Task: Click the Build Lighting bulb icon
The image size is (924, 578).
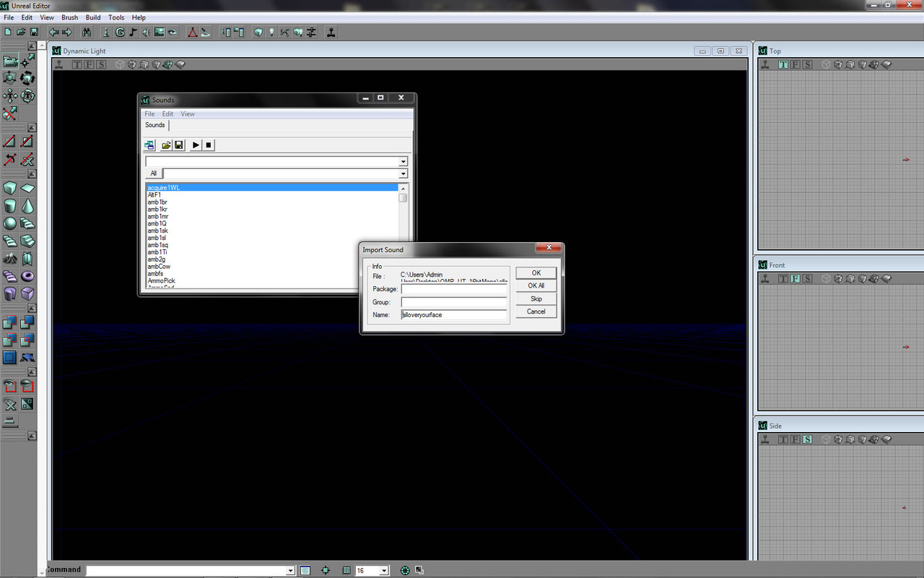Action: click(271, 32)
